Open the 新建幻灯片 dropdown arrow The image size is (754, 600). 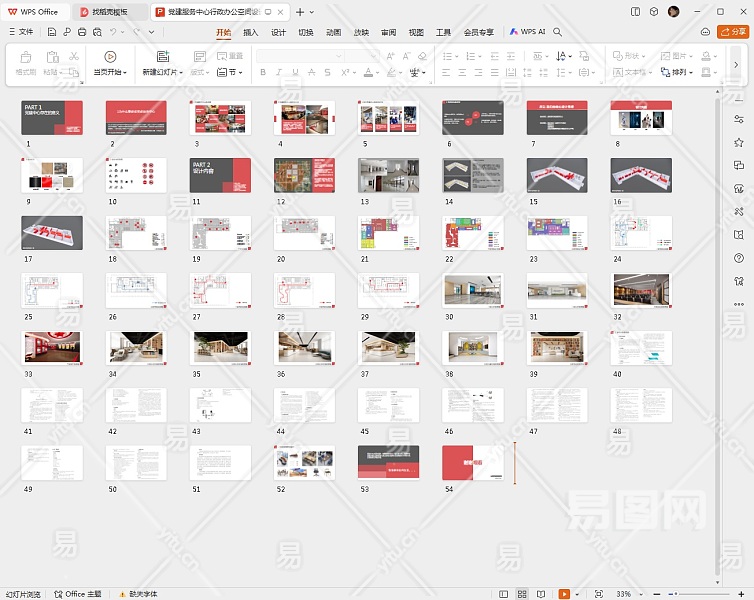(x=180, y=73)
